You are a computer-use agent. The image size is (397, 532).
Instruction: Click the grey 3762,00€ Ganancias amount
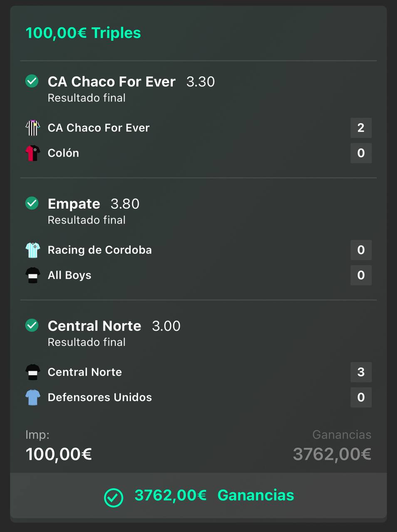click(332, 454)
